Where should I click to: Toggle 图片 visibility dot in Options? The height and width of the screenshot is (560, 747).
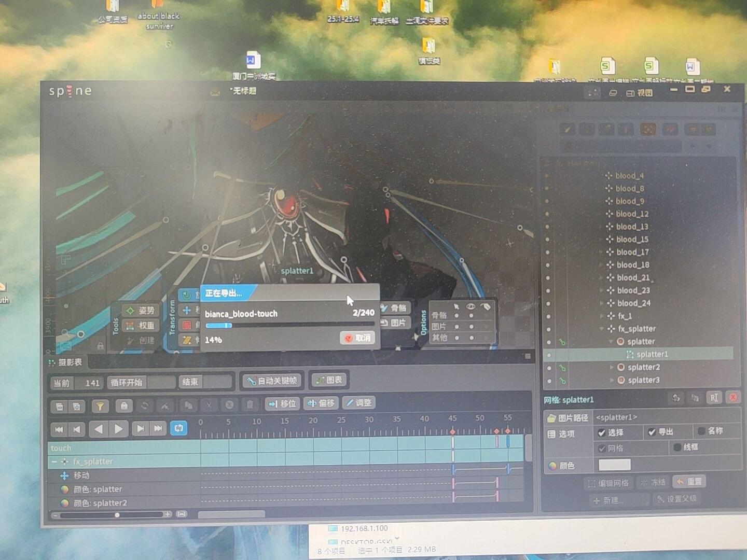point(471,327)
